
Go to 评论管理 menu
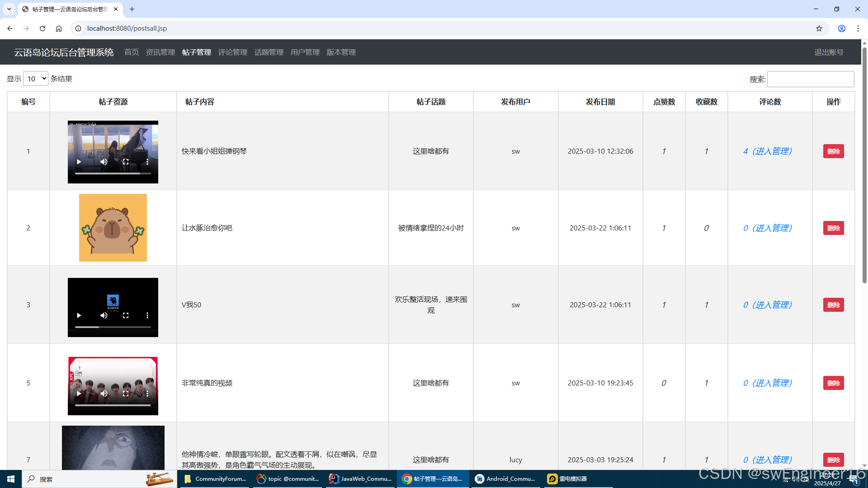click(x=232, y=52)
